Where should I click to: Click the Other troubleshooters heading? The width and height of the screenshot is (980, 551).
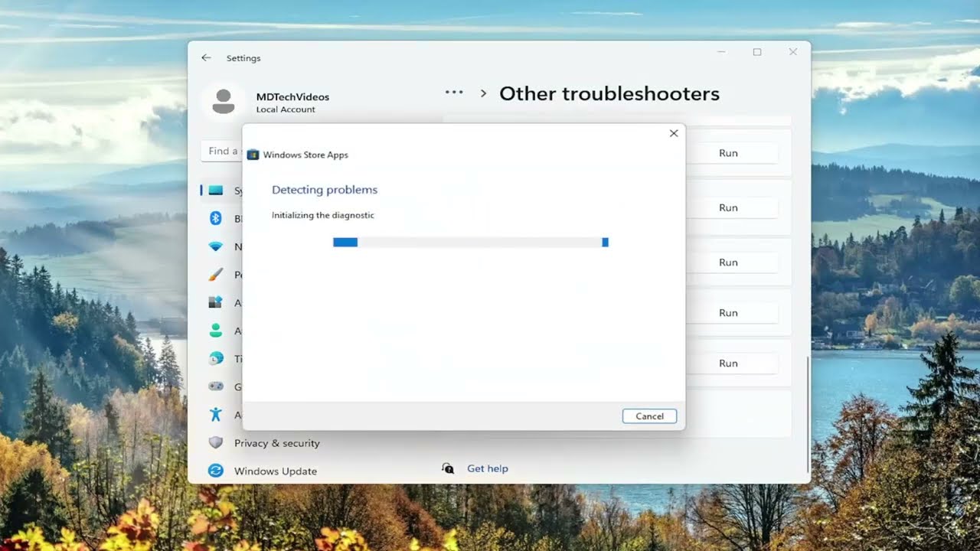click(609, 93)
